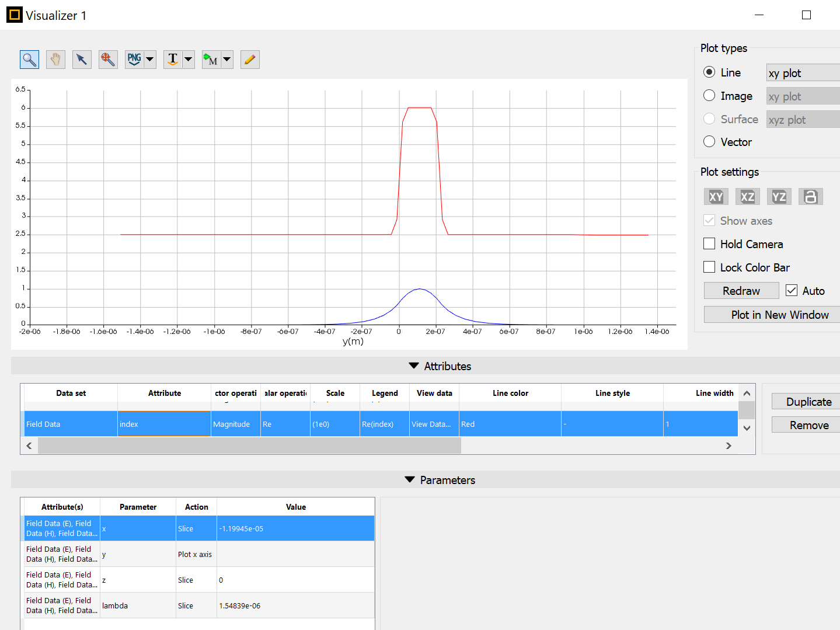The width and height of the screenshot is (840, 630).
Task: Open the marker tool dropdown arrow
Action: [x=227, y=60]
